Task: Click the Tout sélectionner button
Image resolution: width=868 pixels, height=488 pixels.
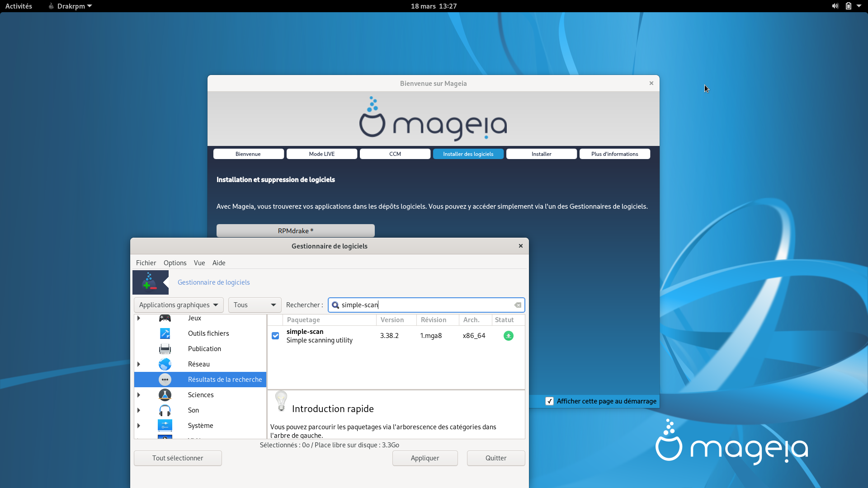Action: point(178,458)
